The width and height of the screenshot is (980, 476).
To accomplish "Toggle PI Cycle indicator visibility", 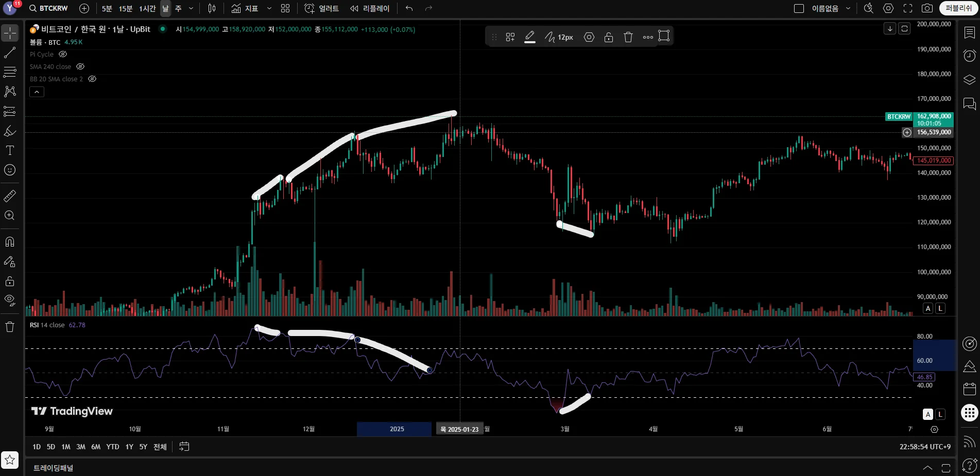I will [63, 54].
